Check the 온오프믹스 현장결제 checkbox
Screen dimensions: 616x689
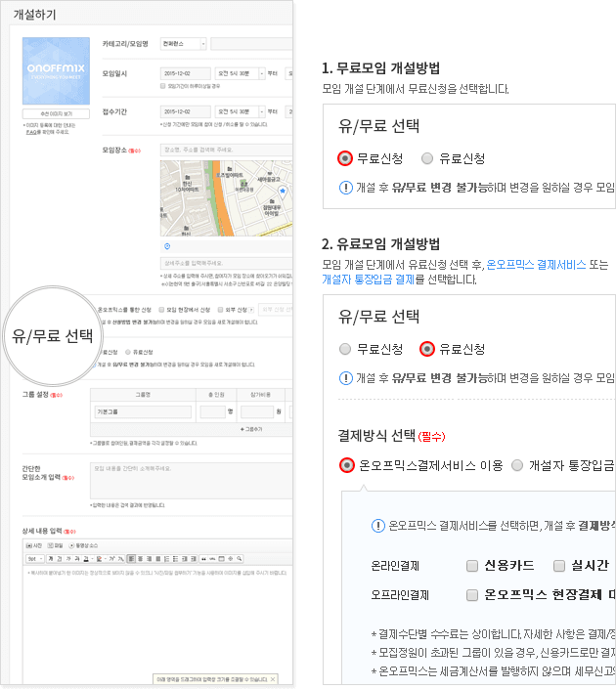(472, 595)
